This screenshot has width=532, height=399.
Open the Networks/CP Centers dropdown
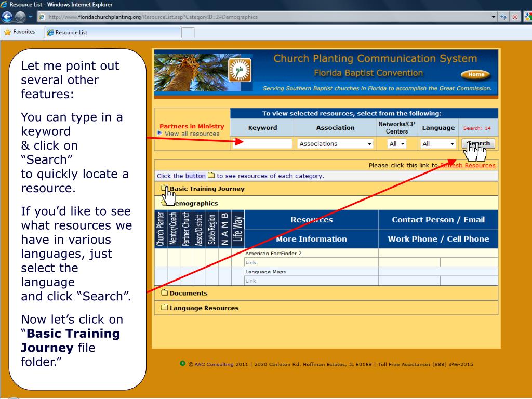pyautogui.click(x=396, y=144)
